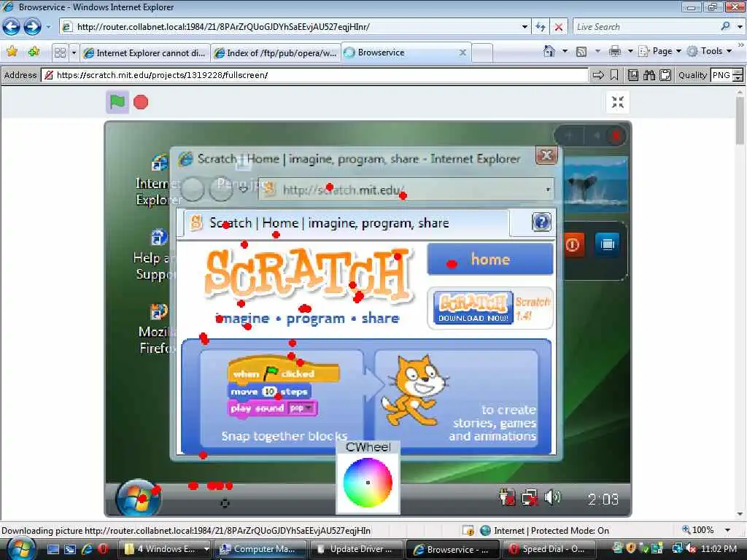Click the red stop button

point(141,102)
